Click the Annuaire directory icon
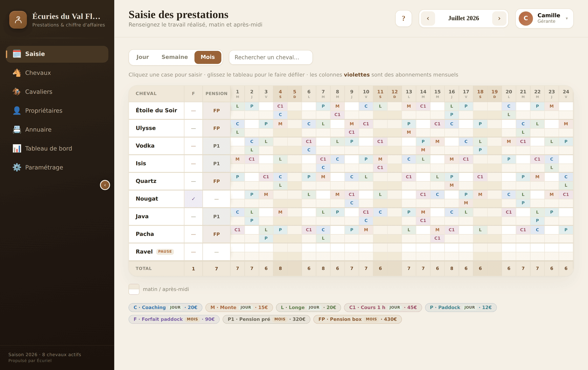Viewport: 588px width, 370px height. coord(17,129)
